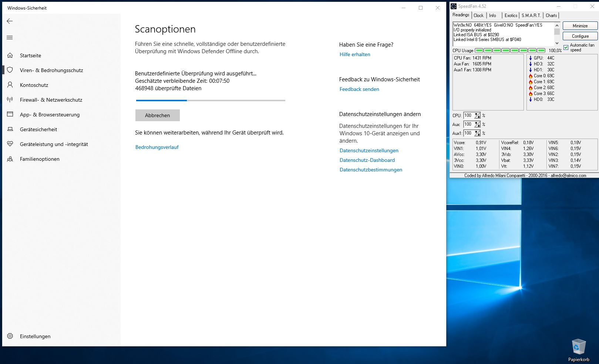Select Startseite in the sidebar
Screen dimensions: 599x364
click(61, 55)
